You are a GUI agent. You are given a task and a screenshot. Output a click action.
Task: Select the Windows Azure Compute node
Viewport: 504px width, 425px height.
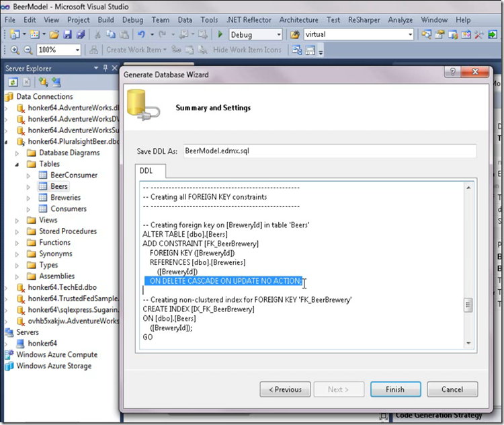(x=57, y=354)
